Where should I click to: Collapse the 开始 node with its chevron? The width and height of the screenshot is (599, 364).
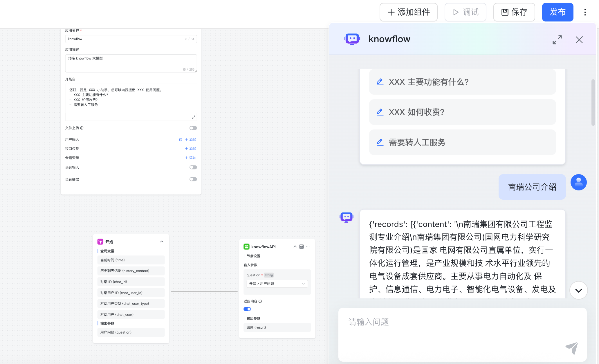pyautogui.click(x=162, y=241)
